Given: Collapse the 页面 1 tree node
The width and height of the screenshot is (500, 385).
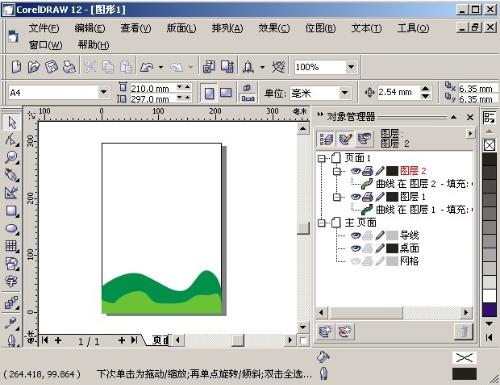Looking at the screenshot, I should [x=321, y=158].
